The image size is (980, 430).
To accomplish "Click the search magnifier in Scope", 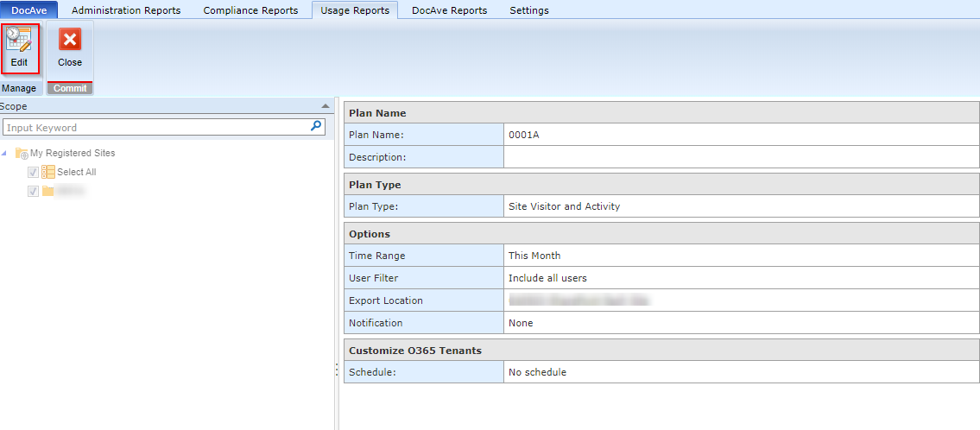I will 316,126.
